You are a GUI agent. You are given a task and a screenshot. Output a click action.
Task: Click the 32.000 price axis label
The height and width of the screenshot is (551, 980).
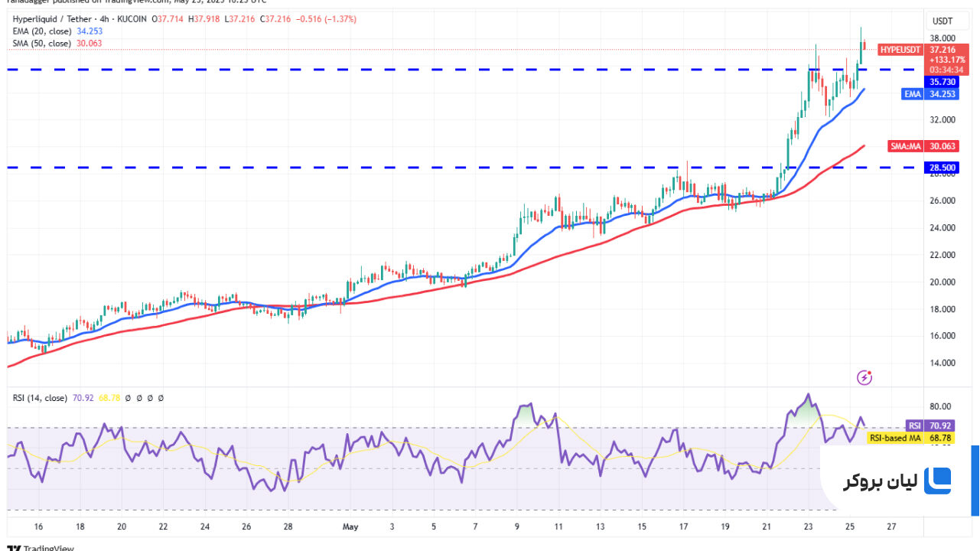click(x=943, y=120)
